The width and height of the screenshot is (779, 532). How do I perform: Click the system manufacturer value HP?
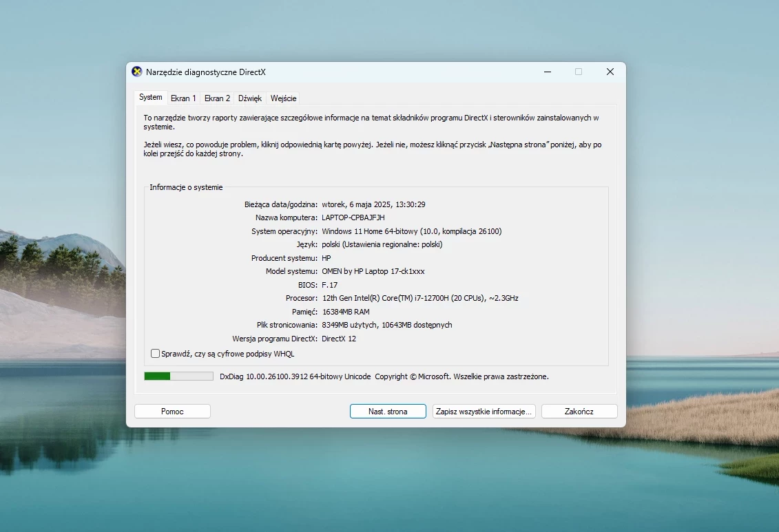326,258
